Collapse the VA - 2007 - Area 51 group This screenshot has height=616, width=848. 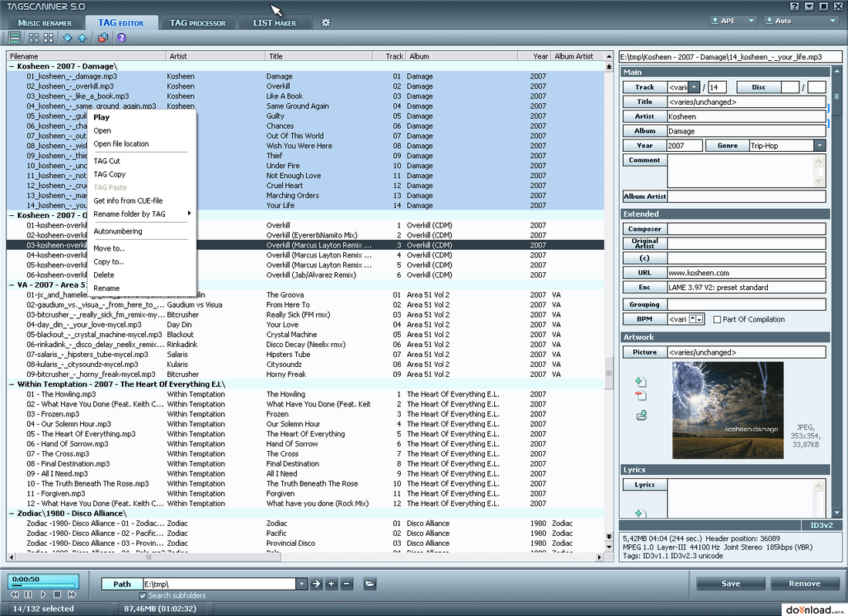pyautogui.click(x=12, y=285)
